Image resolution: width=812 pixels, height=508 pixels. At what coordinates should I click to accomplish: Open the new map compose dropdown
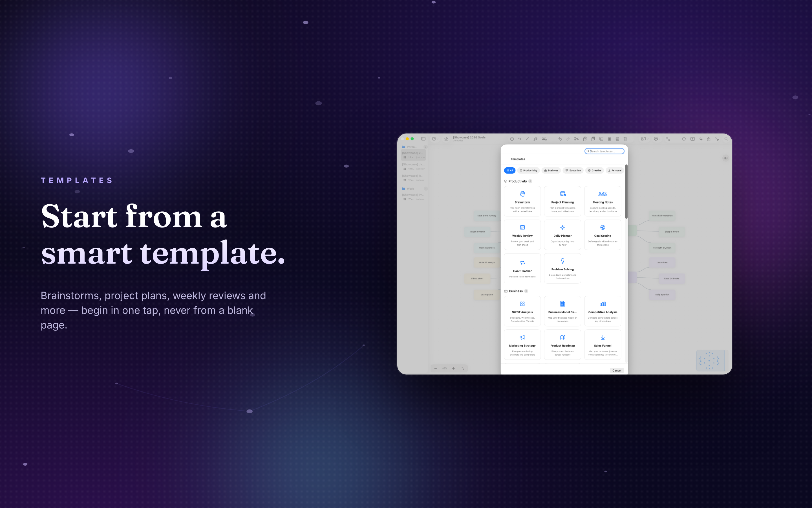[435, 139]
